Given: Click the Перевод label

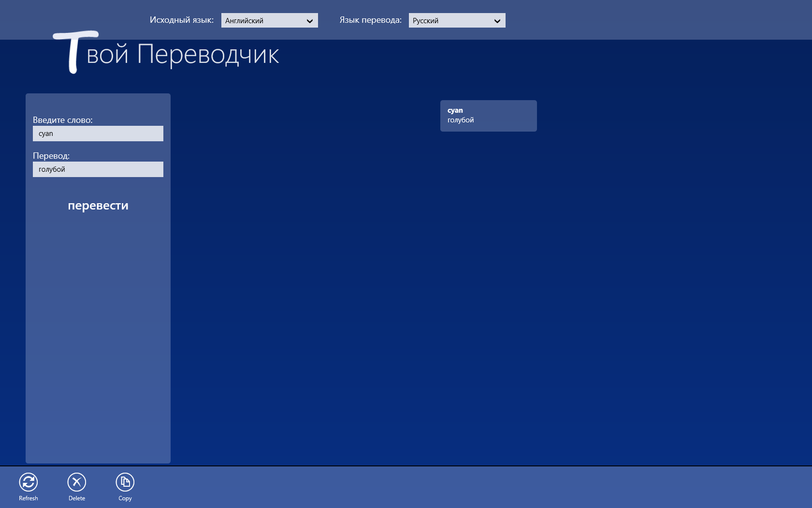Looking at the screenshot, I should click(51, 156).
